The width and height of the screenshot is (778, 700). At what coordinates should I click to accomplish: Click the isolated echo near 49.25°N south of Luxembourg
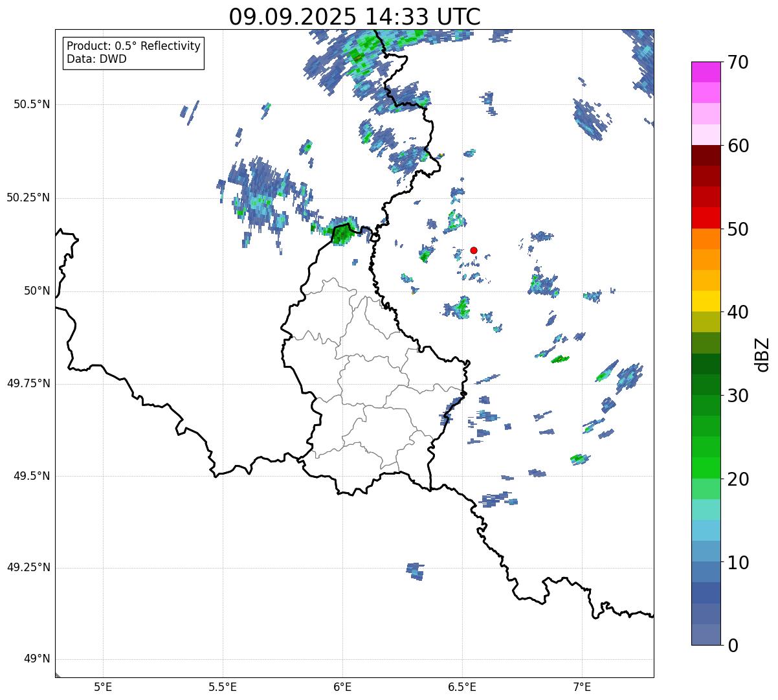click(416, 571)
